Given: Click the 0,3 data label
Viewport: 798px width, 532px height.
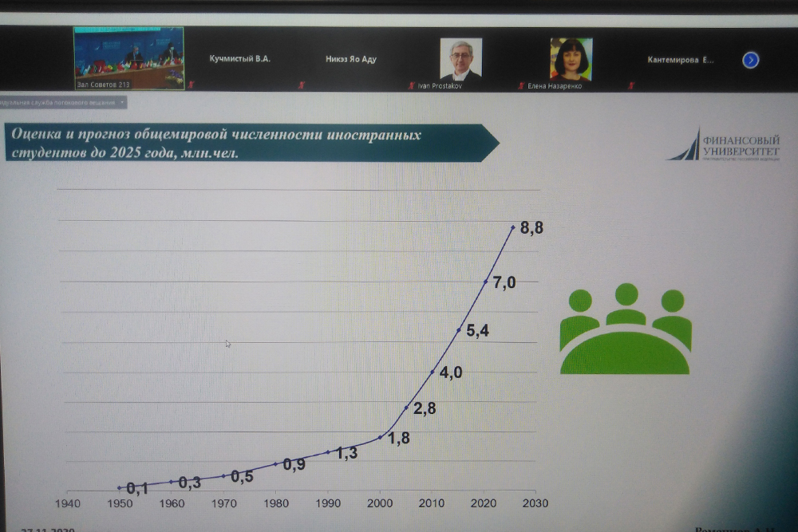Looking at the screenshot, I should click(189, 483).
